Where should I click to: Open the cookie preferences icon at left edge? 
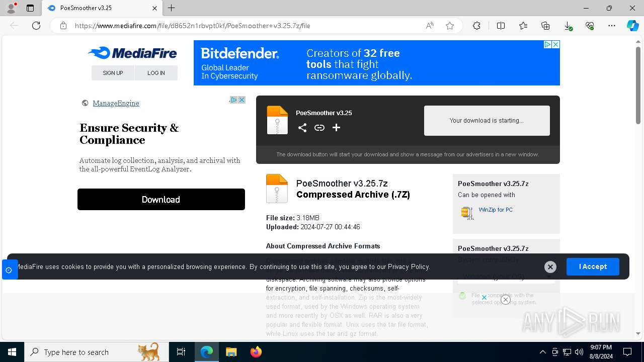[x=9, y=270]
